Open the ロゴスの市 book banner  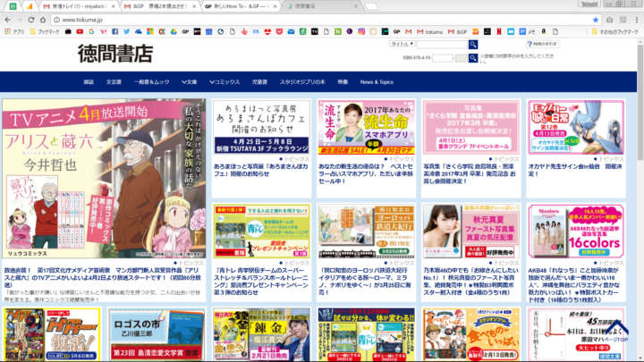point(156,334)
